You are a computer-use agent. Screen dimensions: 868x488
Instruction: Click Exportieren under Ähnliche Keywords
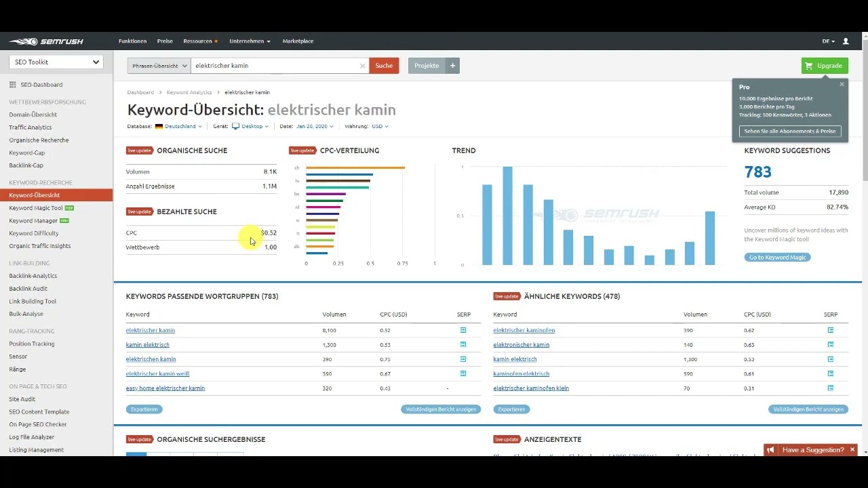pyautogui.click(x=511, y=409)
